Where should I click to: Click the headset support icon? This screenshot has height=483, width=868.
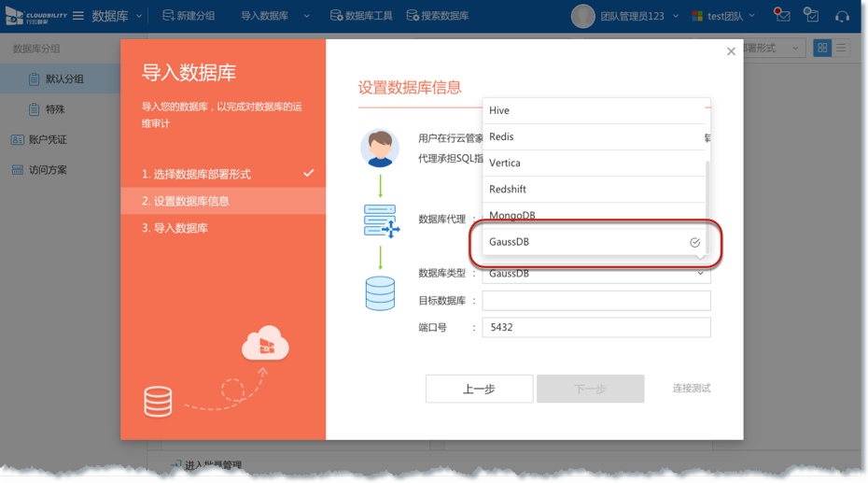pos(842,16)
